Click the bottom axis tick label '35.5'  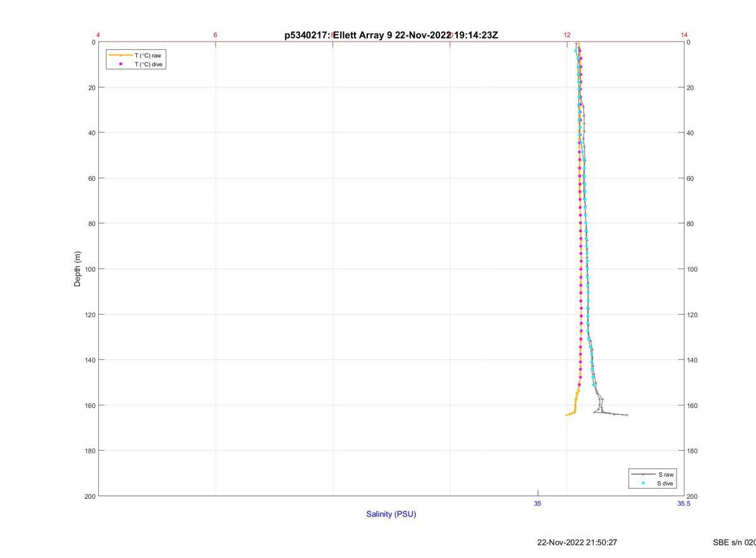tap(684, 503)
